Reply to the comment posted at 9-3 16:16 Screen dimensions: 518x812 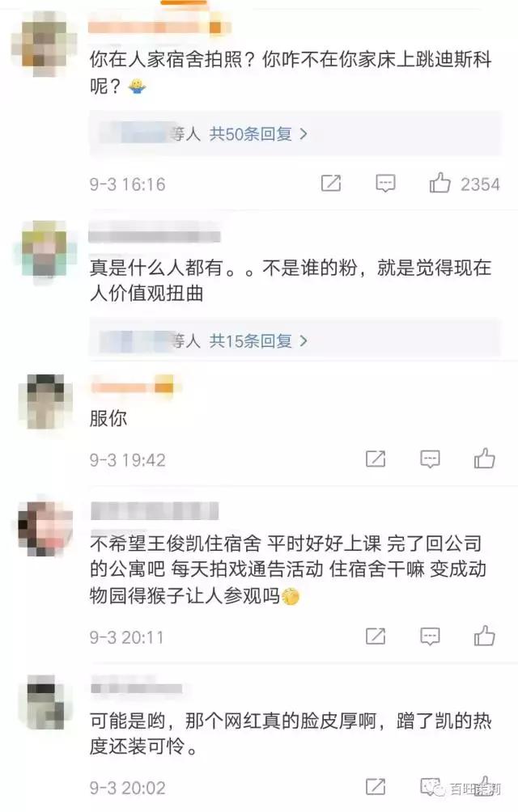tap(385, 184)
